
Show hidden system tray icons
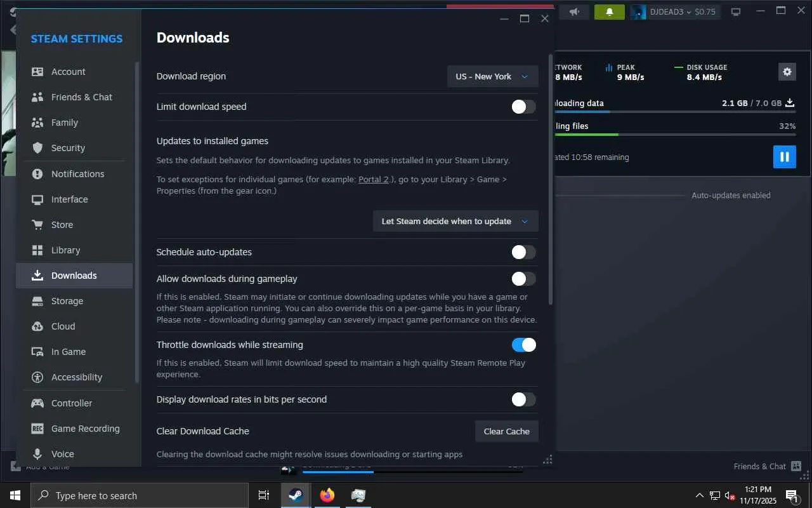(x=700, y=495)
